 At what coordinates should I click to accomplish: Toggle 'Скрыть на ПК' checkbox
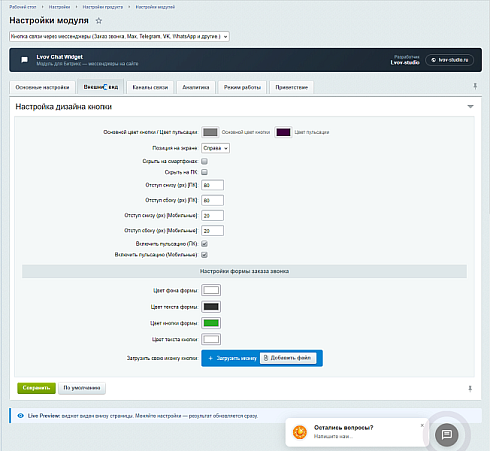click(x=204, y=172)
